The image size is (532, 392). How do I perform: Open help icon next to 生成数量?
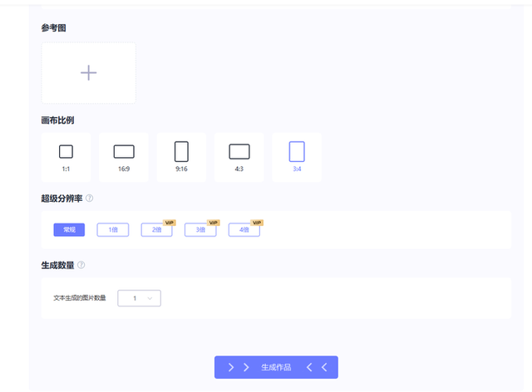coord(81,265)
